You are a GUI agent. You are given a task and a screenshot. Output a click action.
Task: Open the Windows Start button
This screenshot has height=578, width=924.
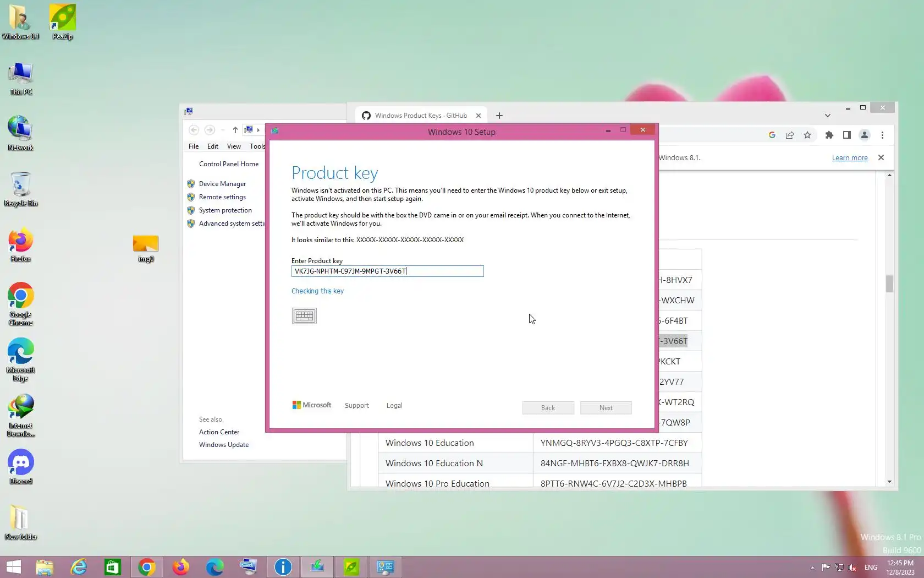pyautogui.click(x=13, y=567)
